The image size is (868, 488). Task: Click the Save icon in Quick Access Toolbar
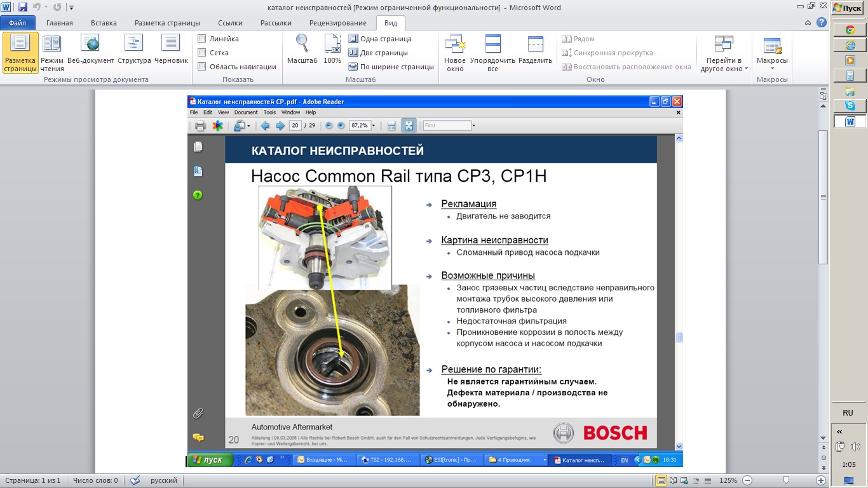pyautogui.click(x=23, y=8)
